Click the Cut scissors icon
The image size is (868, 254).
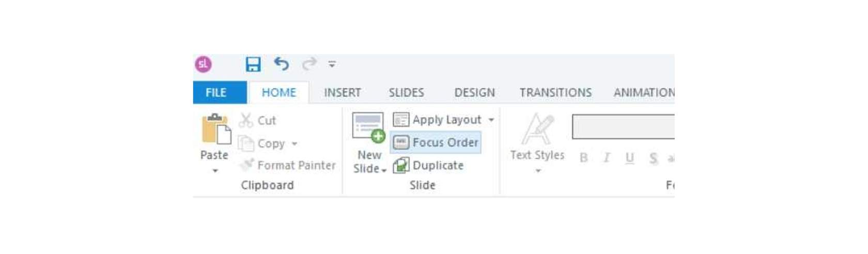[246, 120]
